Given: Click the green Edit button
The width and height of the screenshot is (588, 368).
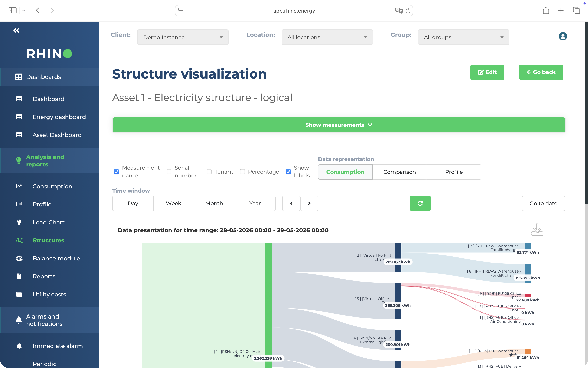Looking at the screenshot, I should [x=487, y=72].
